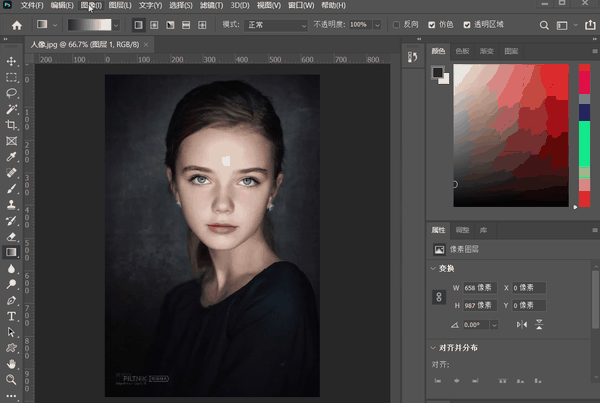Viewport: 600px width, 403px height.
Task: Switch to the 色板 (Swatches) tab
Action: (x=461, y=50)
